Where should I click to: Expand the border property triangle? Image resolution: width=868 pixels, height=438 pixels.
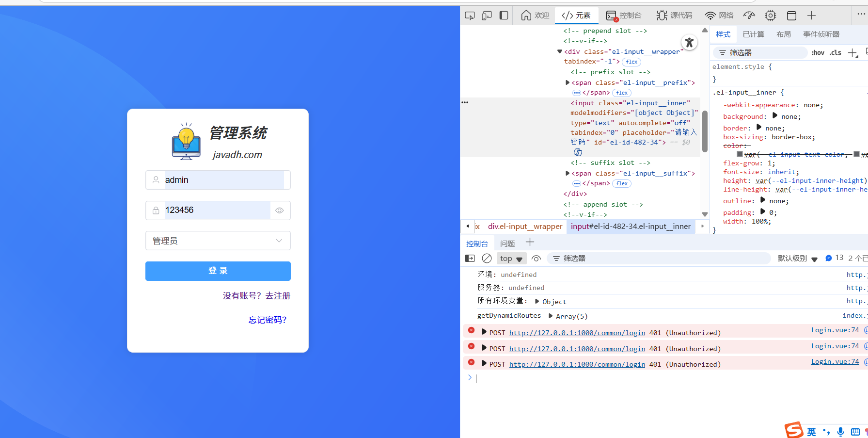[758, 127]
